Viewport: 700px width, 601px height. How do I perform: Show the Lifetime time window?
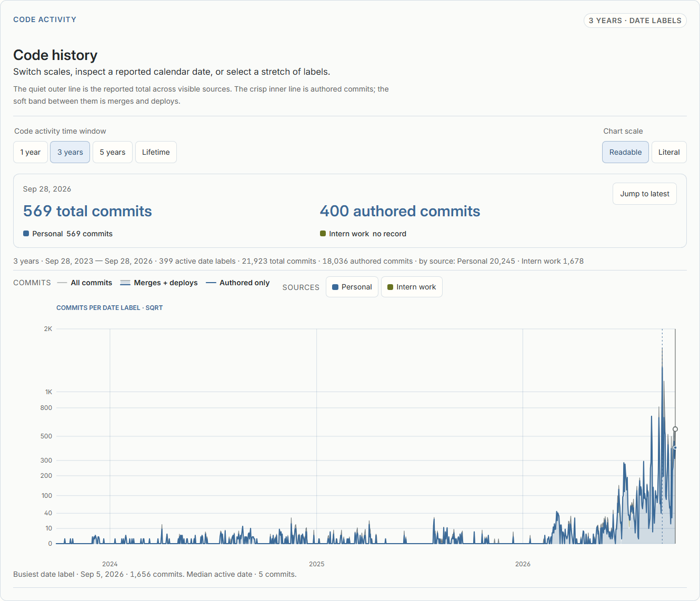coord(156,152)
